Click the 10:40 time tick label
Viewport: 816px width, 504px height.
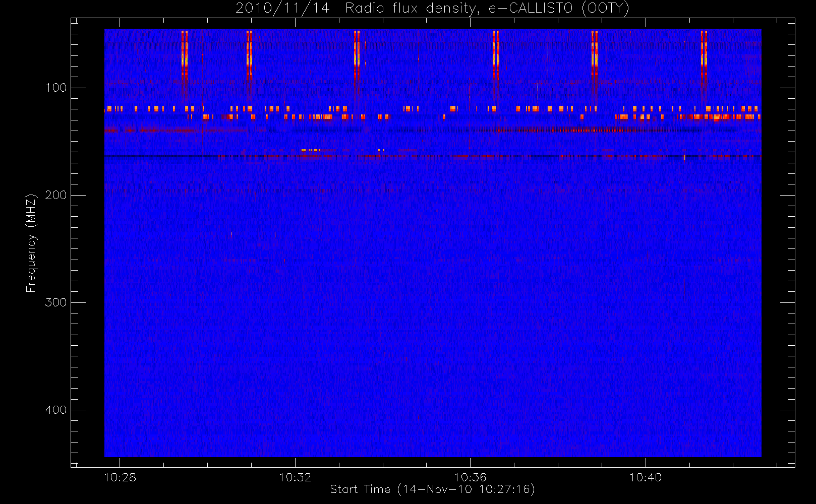click(x=645, y=478)
